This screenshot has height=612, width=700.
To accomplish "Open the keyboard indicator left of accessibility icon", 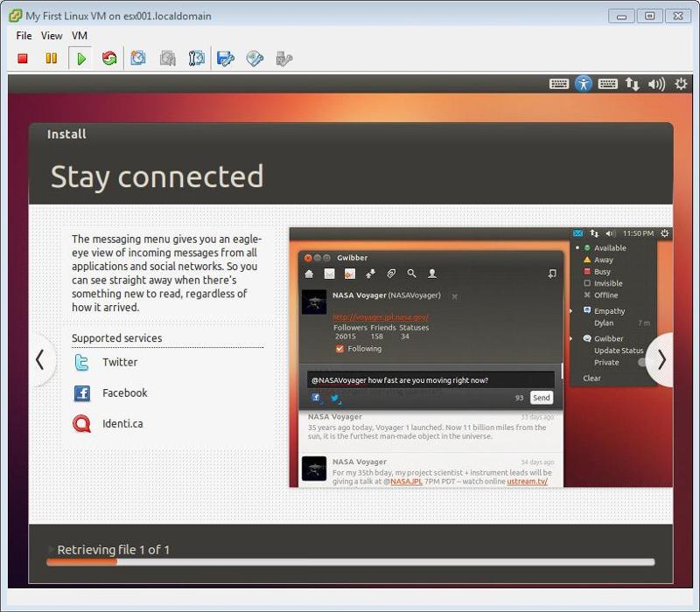I will click(559, 84).
